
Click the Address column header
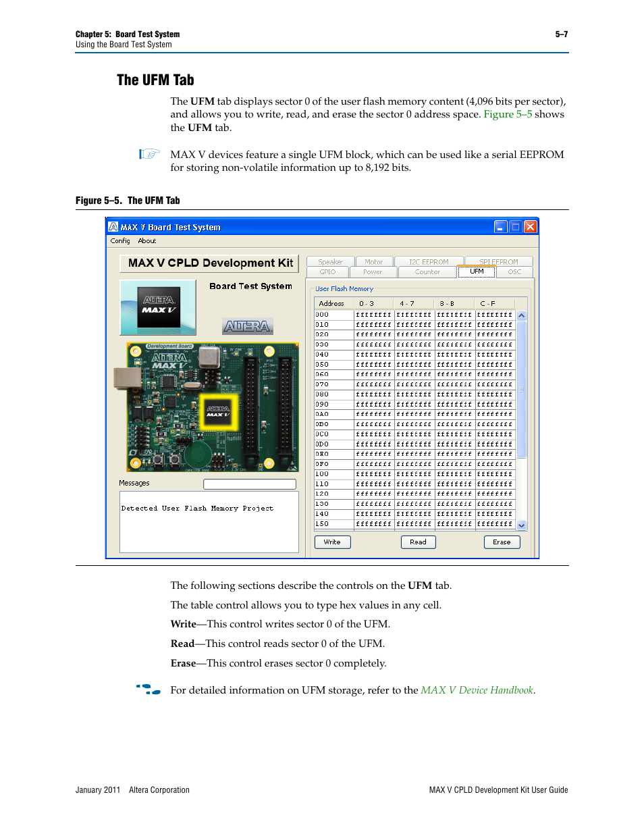point(333,304)
